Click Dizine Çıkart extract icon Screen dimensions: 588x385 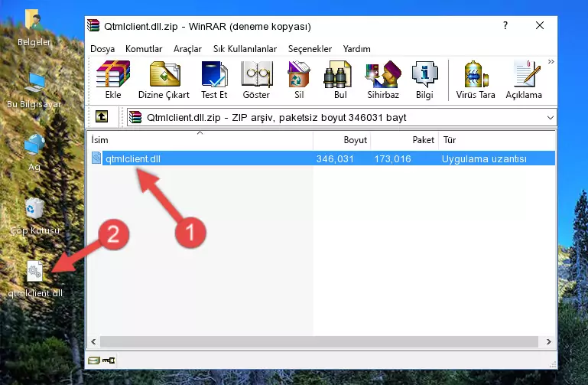tap(164, 80)
